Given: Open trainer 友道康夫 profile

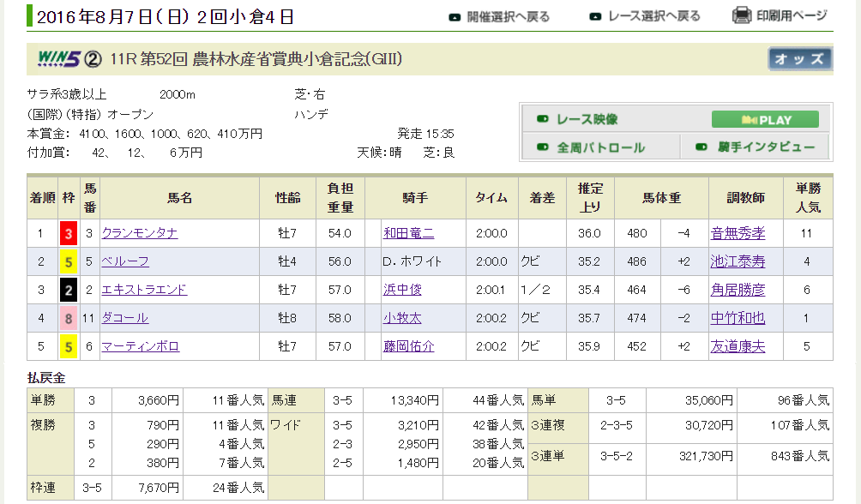Looking at the screenshot, I should [738, 347].
